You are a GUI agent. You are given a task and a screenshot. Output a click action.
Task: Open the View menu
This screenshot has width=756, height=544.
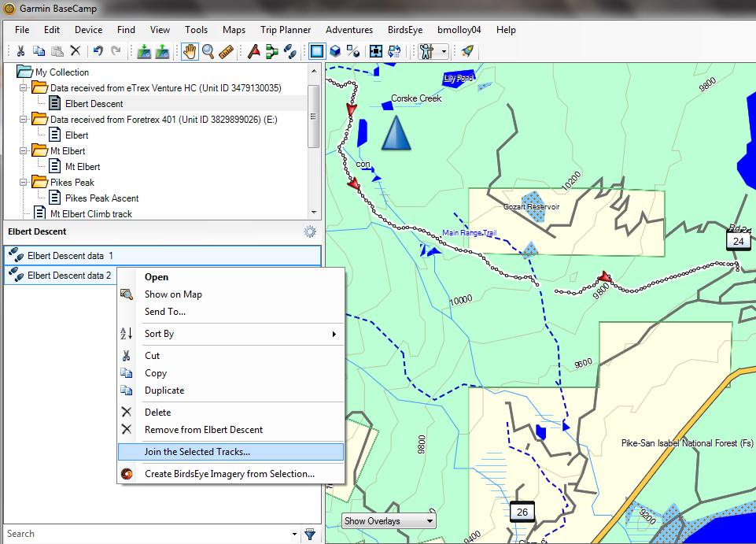pyautogui.click(x=160, y=30)
